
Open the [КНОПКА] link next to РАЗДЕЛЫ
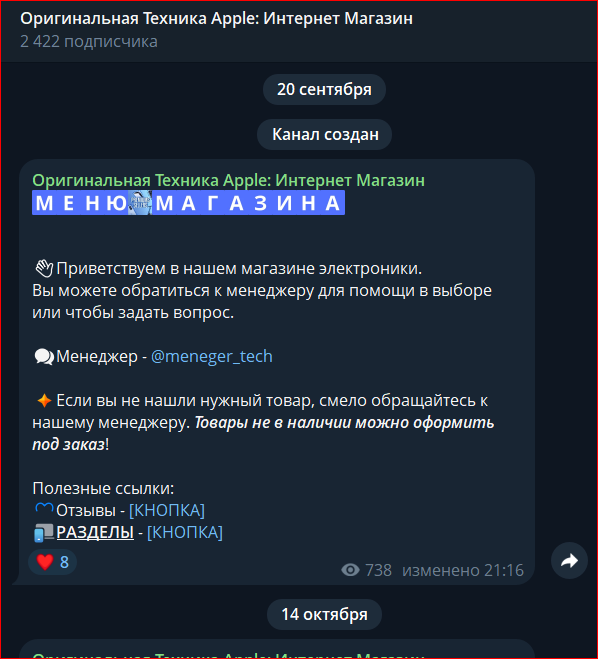pyautogui.click(x=185, y=532)
